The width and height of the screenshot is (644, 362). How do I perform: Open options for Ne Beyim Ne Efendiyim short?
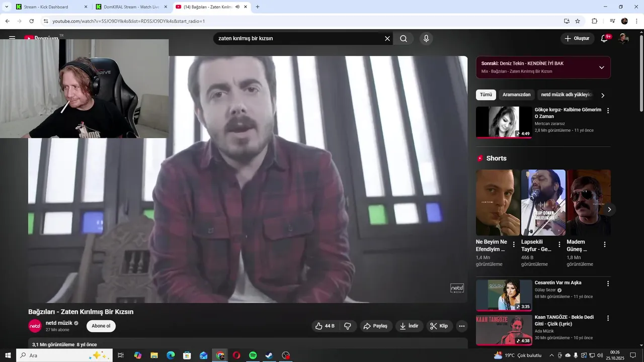pos(514,244)
